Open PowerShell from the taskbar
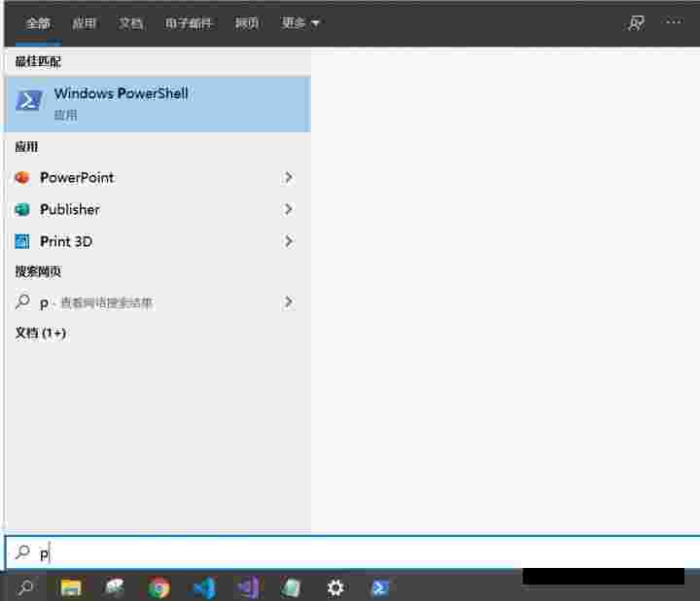The width and height of the screenshot is (700, 601). click(x=380, y=587)
